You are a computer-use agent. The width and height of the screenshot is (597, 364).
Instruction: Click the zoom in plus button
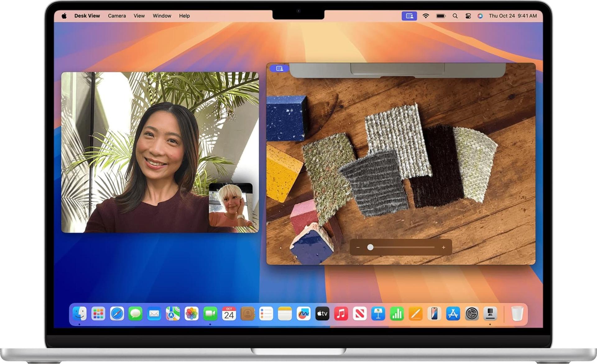(x=443, y=248)
